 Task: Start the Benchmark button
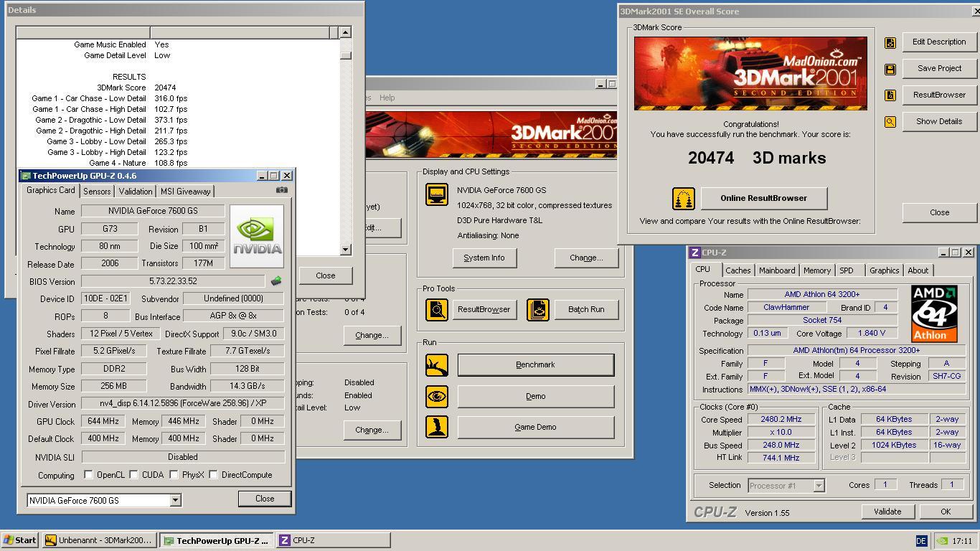click(535, 364)
